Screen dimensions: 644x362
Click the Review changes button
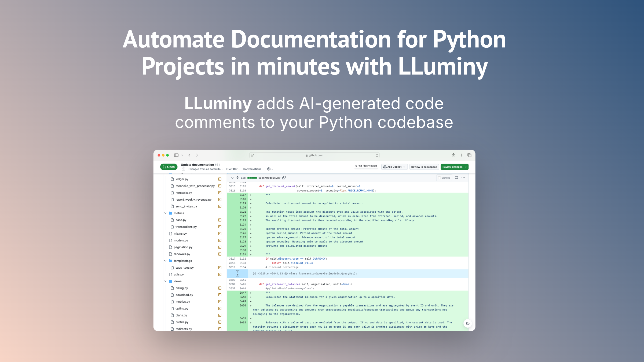[455, 167]
